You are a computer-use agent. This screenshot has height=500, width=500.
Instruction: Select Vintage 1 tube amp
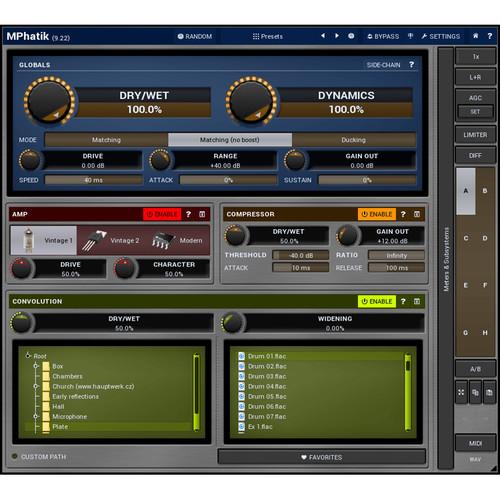click(x=44, y=240)
